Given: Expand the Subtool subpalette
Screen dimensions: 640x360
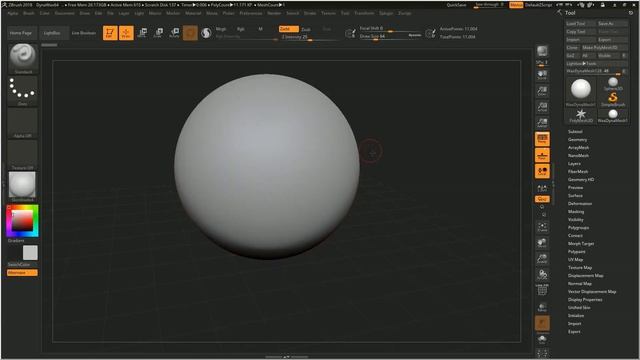Looking at the screenshot, I should coord(575,131).
